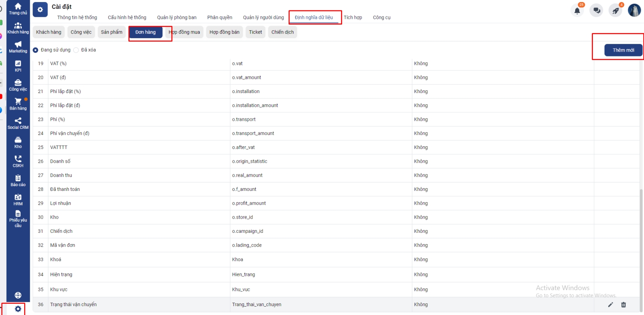Open Bán hàng shopping cart module

click(x=18, y=104)
